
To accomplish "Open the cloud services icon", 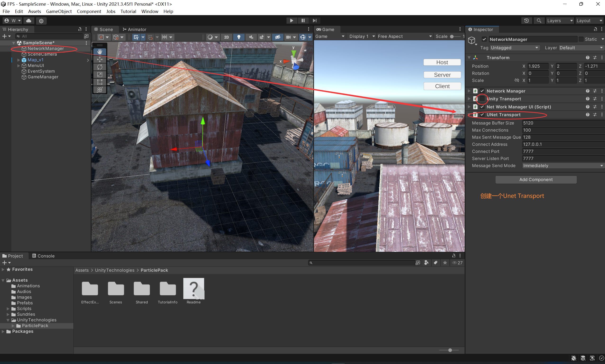I will [x=29, y=21].
